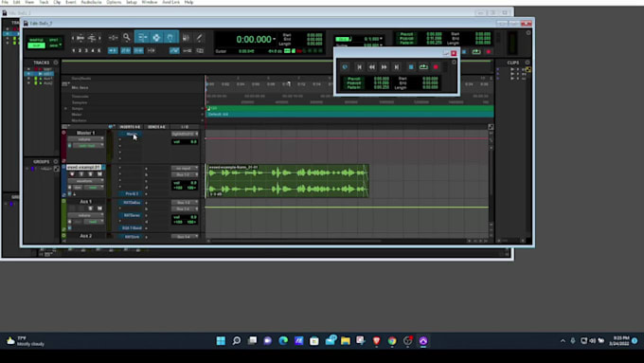This screenshot has width=644, height=363.
Task: Click the horizontal zoom out button
Action: click(x=74, y=38)
